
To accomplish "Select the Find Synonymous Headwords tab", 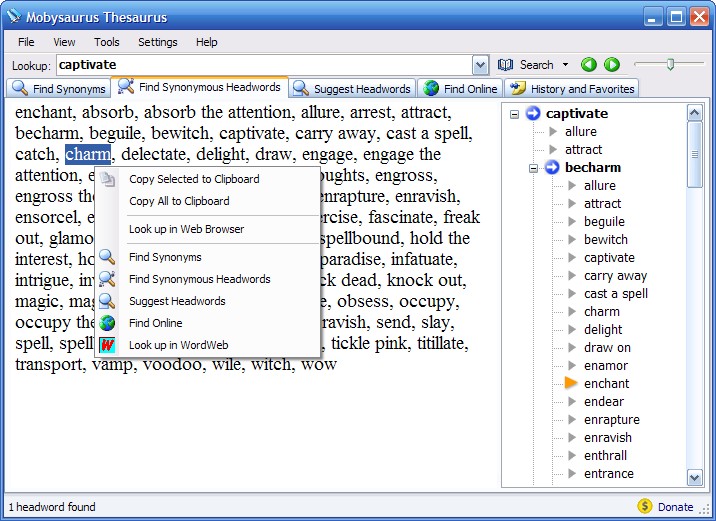I will pyautogui.click(x=199, y=87).
